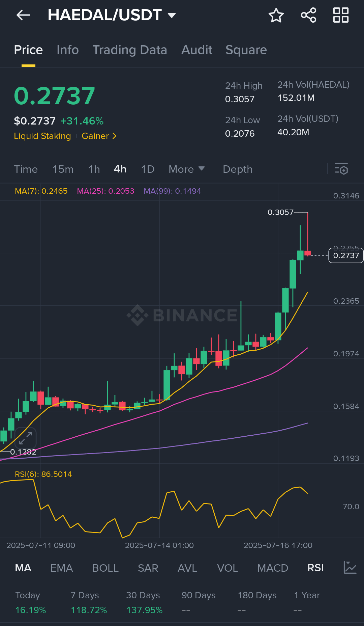
Task: Toggle the MA indicator
Action: click(23, 568)
